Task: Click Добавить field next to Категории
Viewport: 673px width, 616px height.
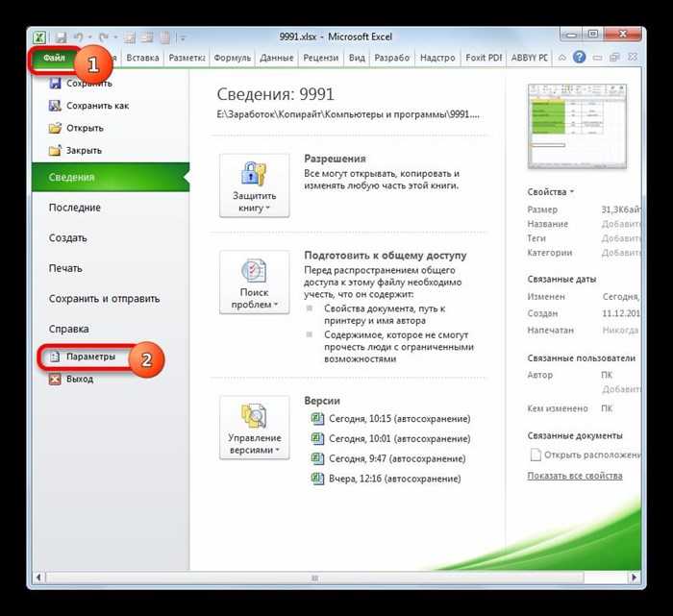Action: point(621,253)
